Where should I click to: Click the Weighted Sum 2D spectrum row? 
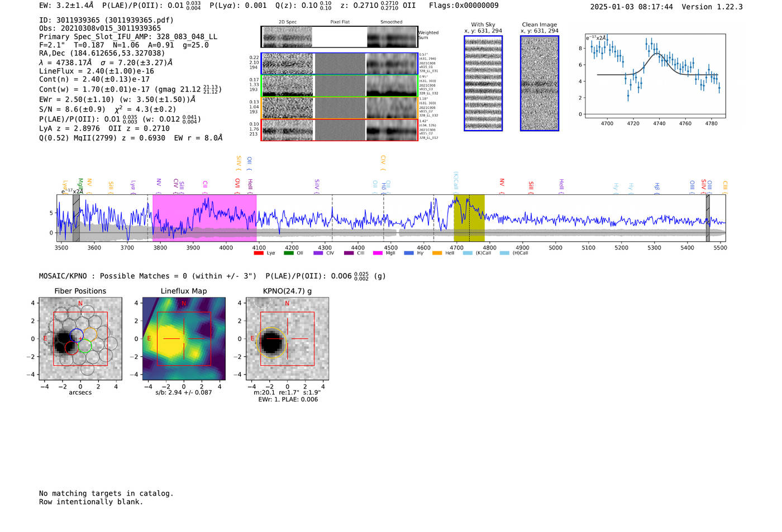pos(340,37)
